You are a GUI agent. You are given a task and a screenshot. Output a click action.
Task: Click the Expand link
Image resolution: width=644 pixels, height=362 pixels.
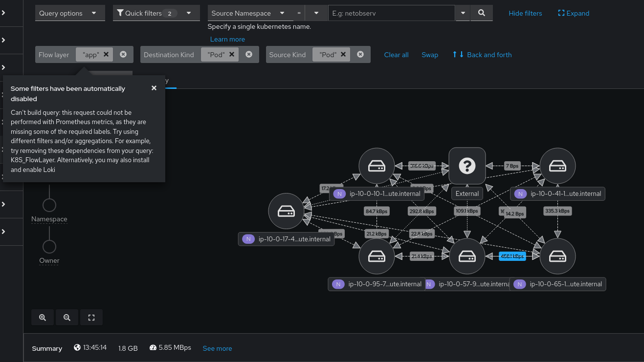tap(574, 13)
